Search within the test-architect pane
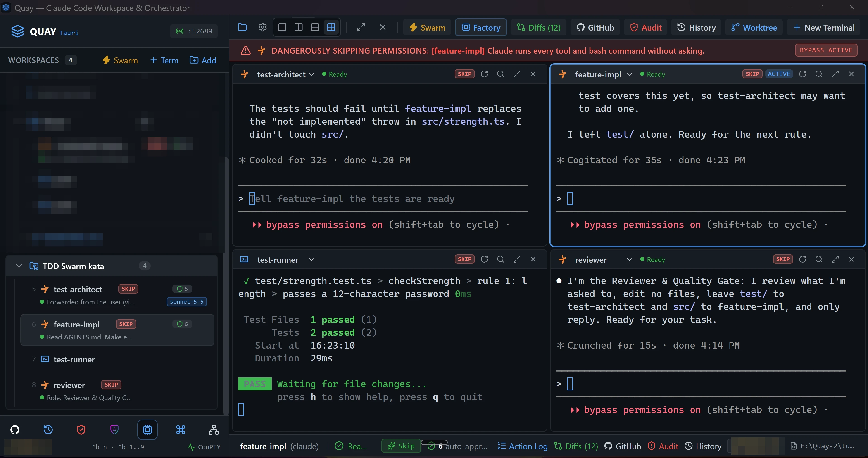 (x=500, y=74)
